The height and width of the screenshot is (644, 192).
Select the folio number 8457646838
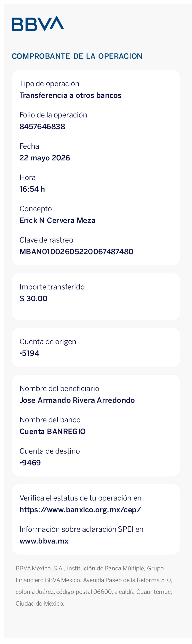pyautogui.click(x=42, y=126)
